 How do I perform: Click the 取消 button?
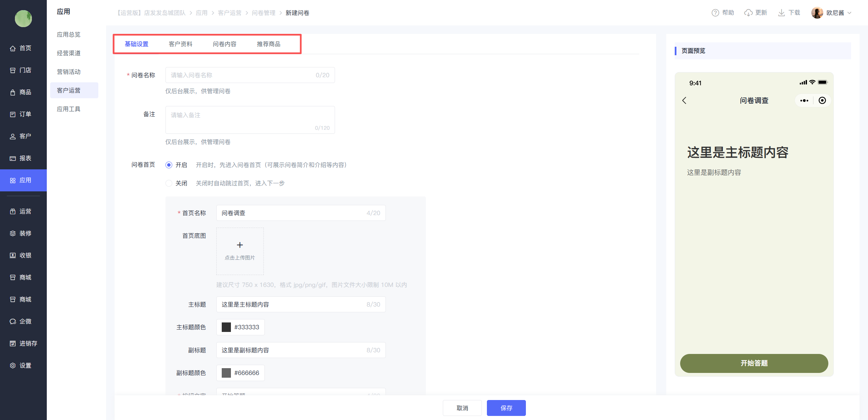[x=462, y=408]
